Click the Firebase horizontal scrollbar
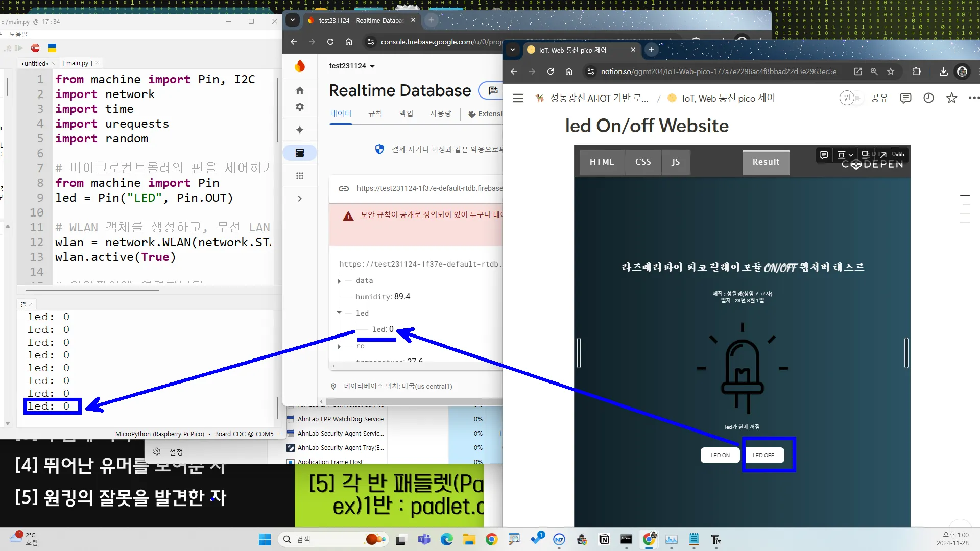Viewport: 980px width, 551px height. tap(414, 401)
